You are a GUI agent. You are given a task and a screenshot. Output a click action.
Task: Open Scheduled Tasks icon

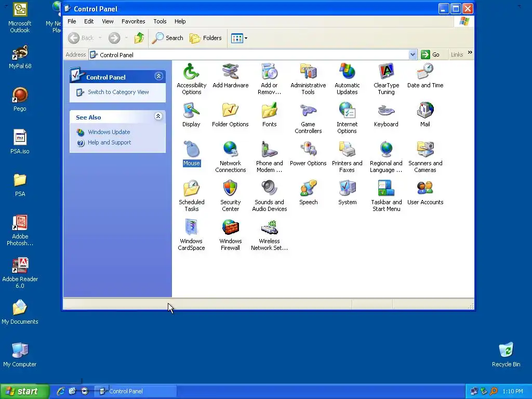[x=191, y=196]
